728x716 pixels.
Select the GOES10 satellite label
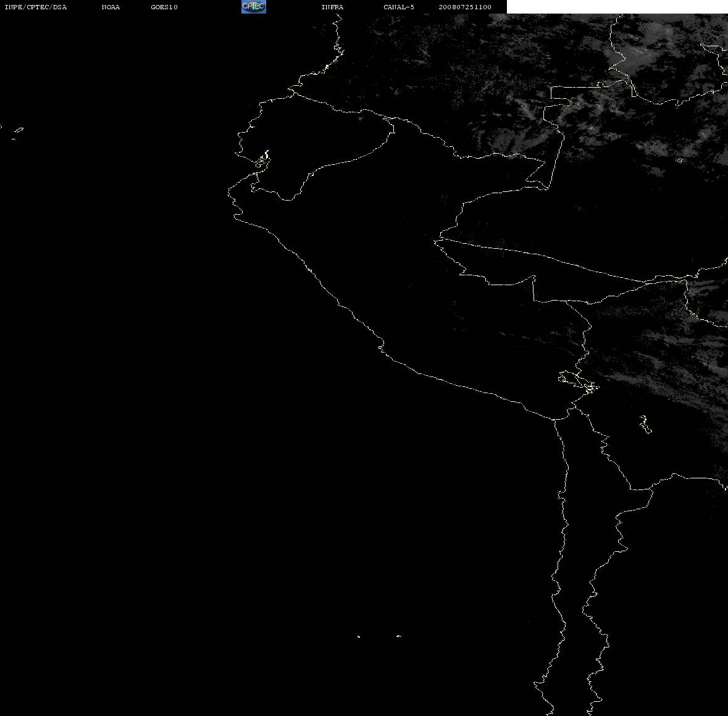tap(164, 7)
